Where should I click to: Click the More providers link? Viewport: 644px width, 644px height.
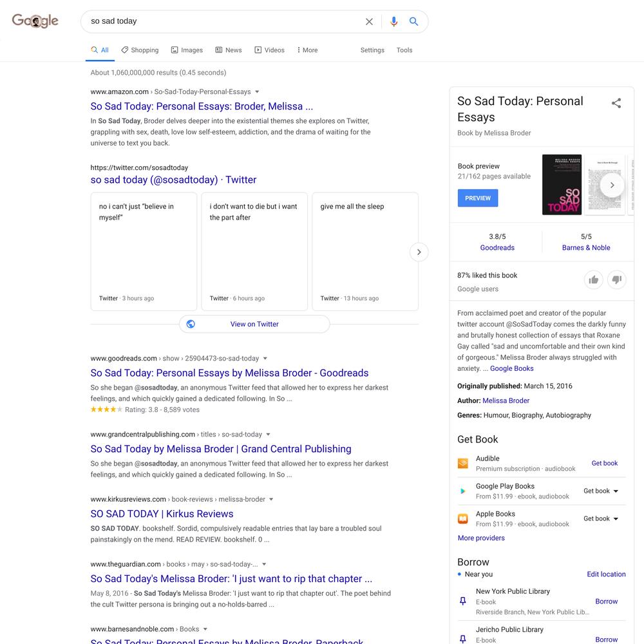[481, 538]
